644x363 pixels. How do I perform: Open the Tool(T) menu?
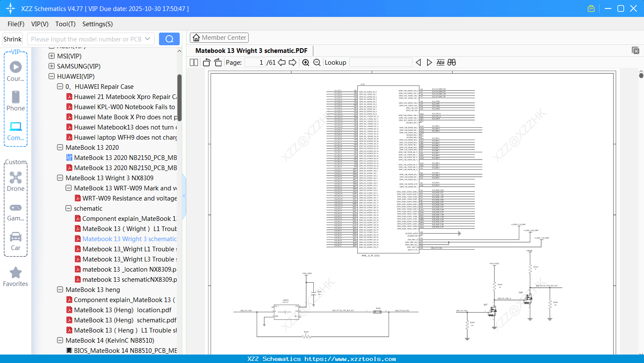(x=66, y=24)
